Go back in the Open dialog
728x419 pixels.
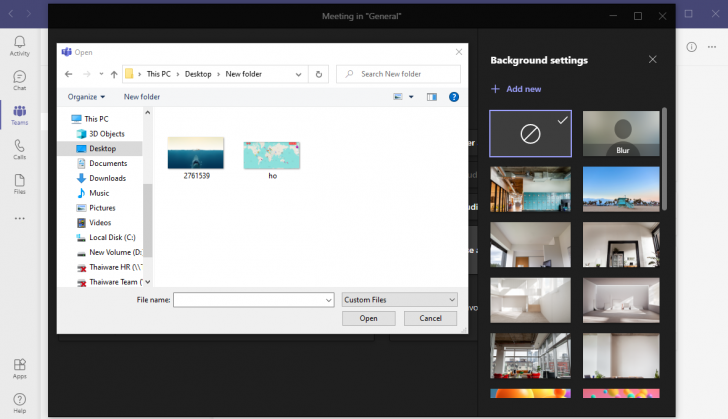point(69,74)
